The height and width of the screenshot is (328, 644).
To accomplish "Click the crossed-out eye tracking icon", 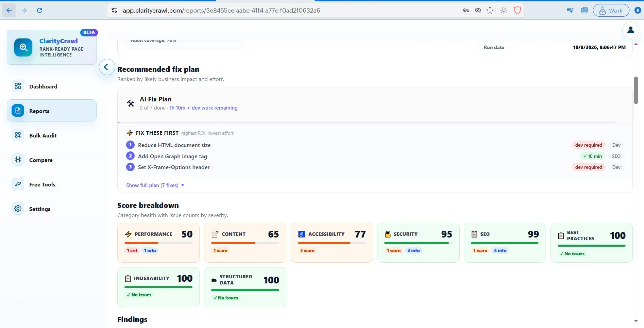I will [x=478, y=10].
